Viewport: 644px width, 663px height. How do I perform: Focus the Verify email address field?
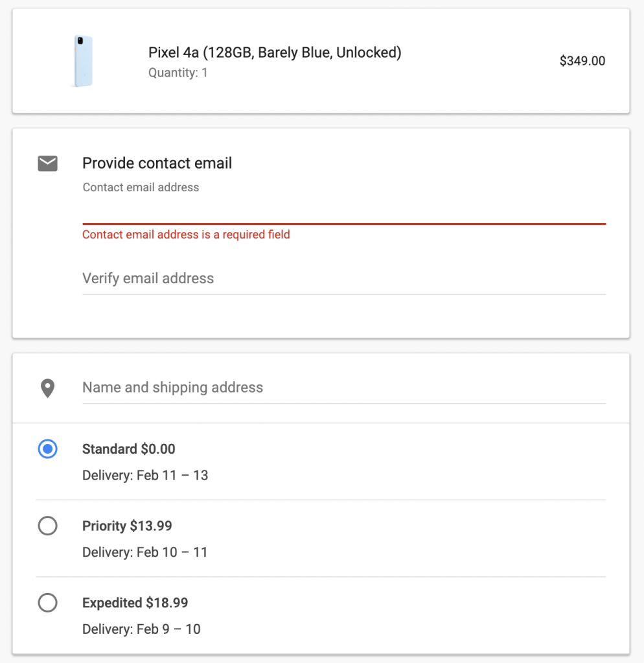click(x=343, y=279)
